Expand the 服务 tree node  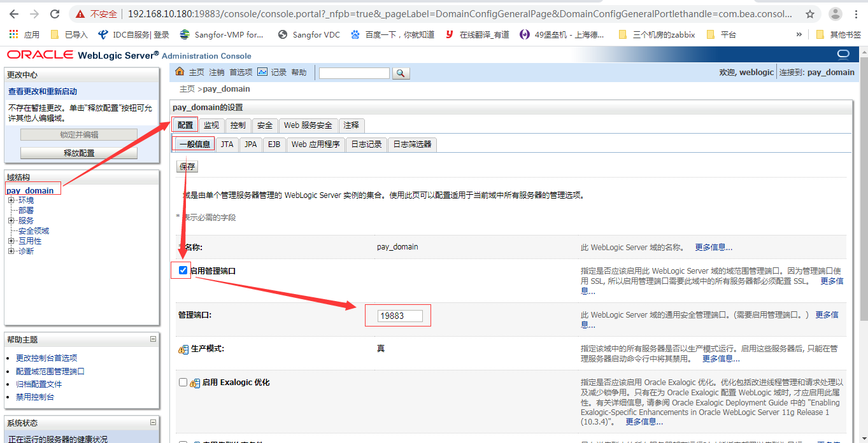pyautogui.click(x=11, y=221)
